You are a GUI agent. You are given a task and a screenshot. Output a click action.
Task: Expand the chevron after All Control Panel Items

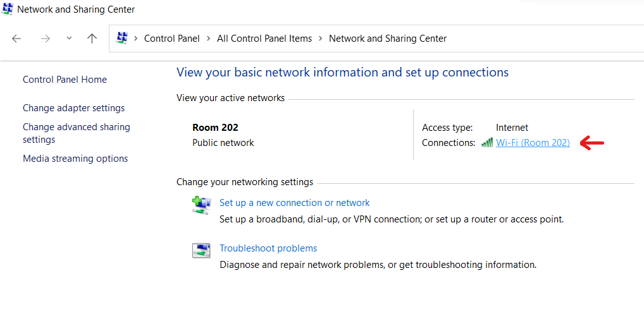click(x=320, y=39)
